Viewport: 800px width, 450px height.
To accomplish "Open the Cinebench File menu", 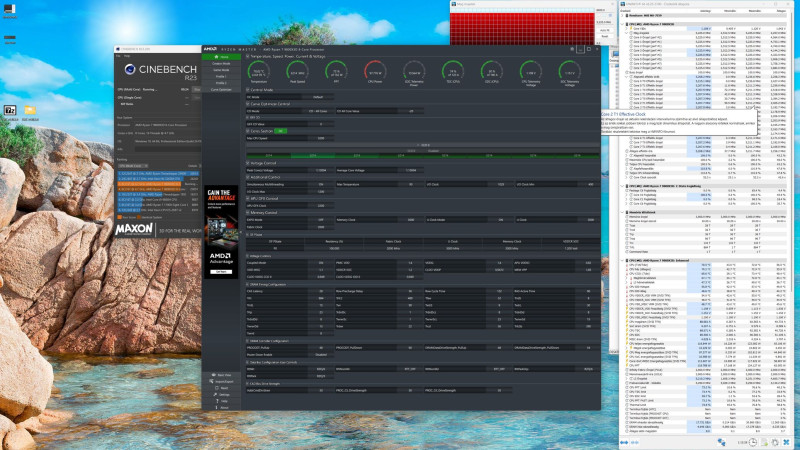I will 118,56.
